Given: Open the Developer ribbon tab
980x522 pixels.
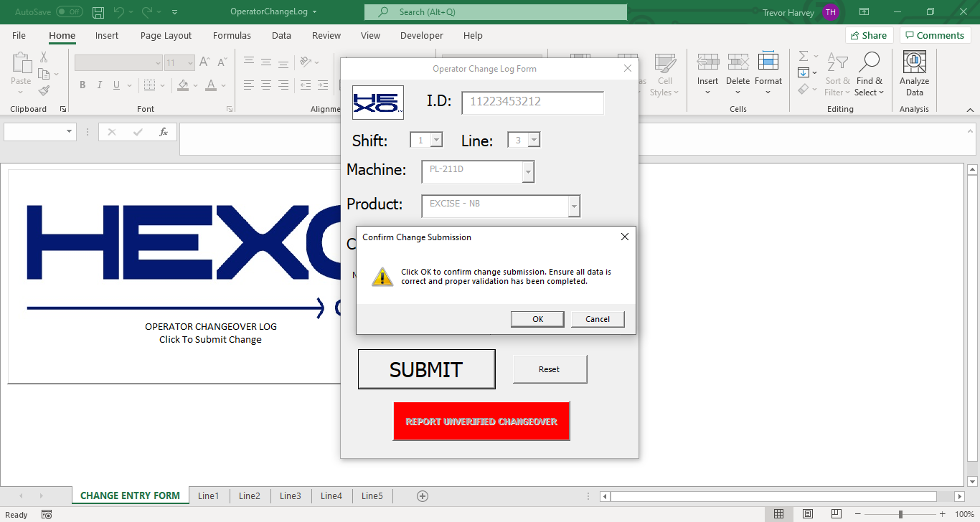Looking at the screenshot, I should (422, 35).
